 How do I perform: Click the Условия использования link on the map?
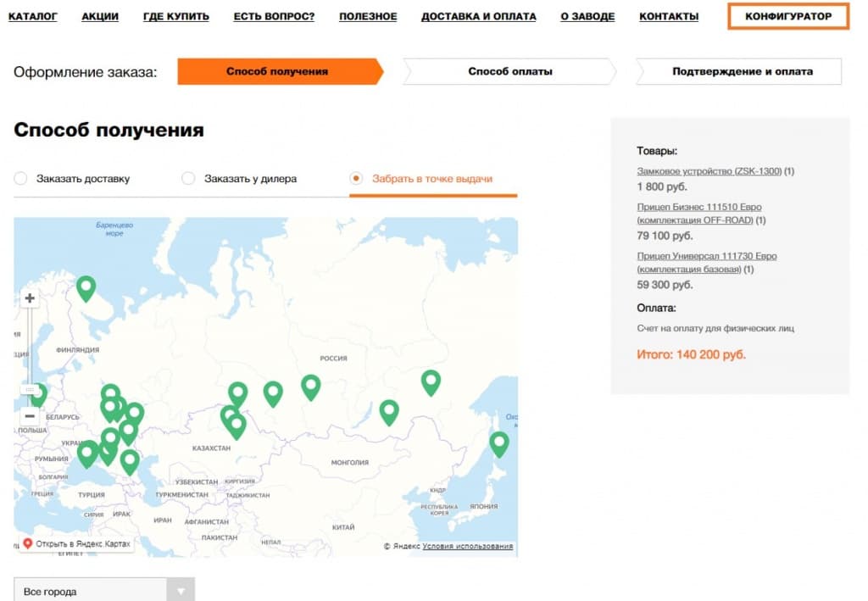(x=466, y=546)
